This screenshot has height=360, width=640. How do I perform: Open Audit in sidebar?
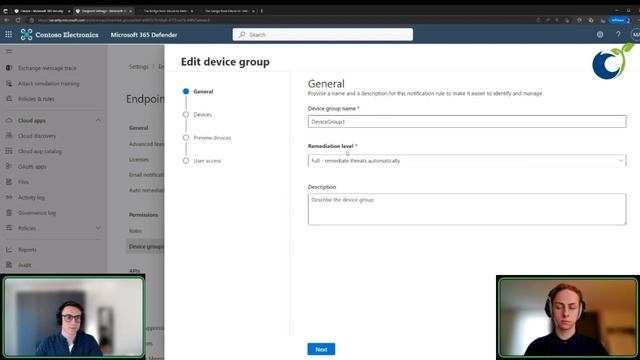[24, 265]
